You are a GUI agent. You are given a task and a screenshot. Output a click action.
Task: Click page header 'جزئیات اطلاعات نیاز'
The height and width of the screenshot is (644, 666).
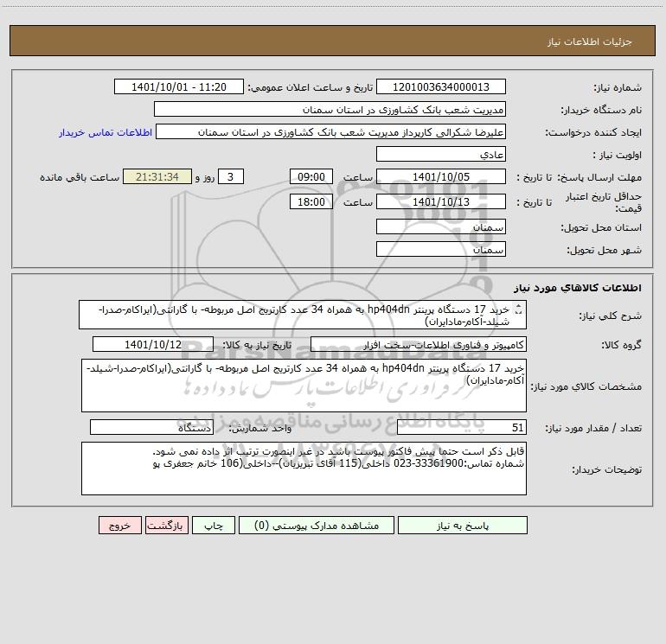[590, 41]
